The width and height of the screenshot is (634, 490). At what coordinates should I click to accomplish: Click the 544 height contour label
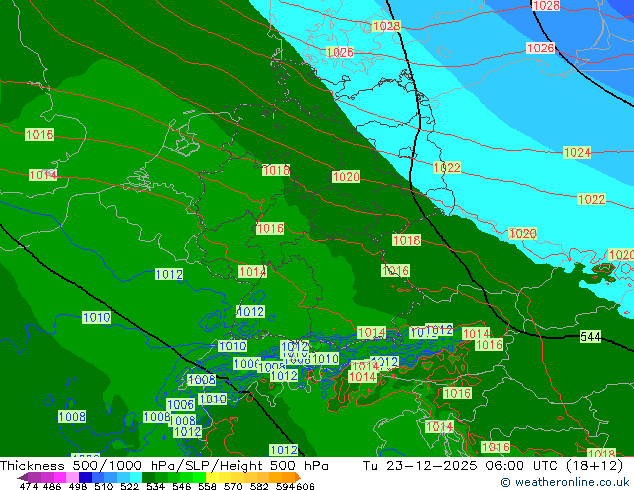pyautogui.click(x=590, y=336)
